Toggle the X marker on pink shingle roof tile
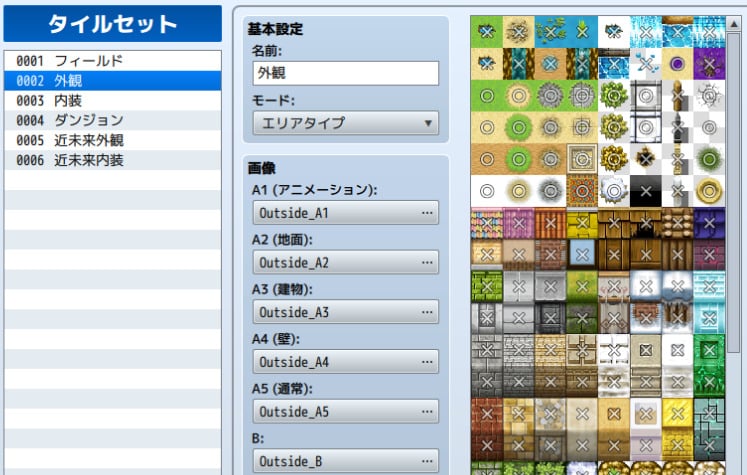This screenshot has height=475, width=747. [518, 222]
